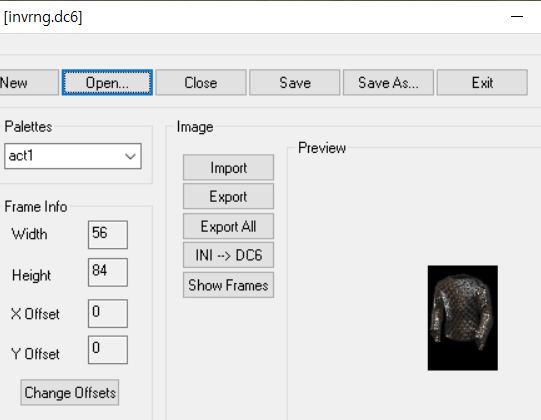Focus the Y Offset input field
Viewport: 541px width, 420px height.
coord(108,350)
